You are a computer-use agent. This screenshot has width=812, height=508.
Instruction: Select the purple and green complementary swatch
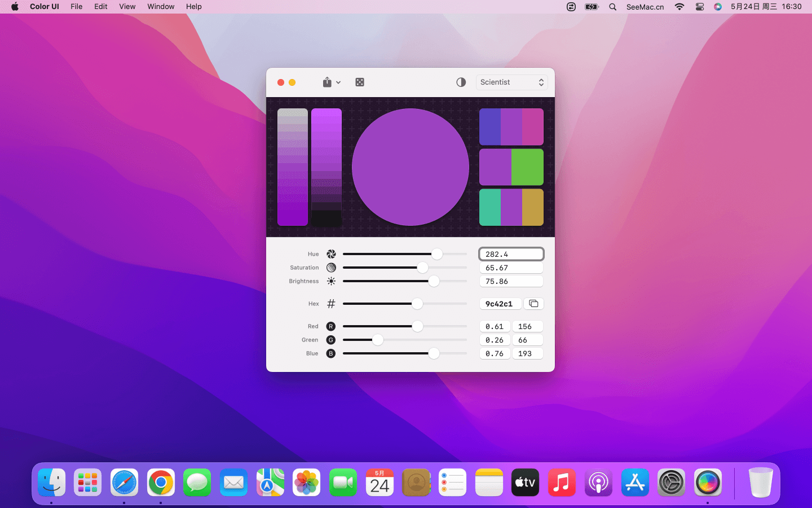(511, 167)
